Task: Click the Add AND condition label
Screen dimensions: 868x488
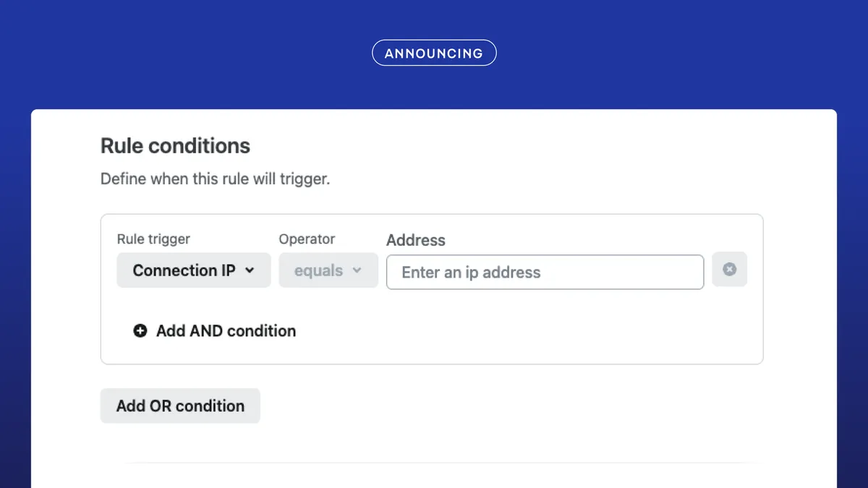Action: [x=226, y=331]
